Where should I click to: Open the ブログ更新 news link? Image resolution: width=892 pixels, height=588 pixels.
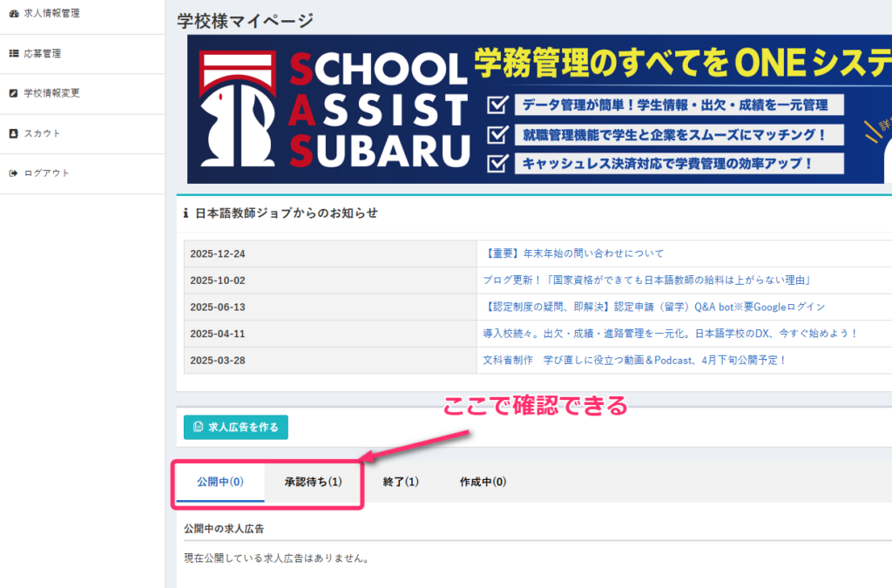647,280
